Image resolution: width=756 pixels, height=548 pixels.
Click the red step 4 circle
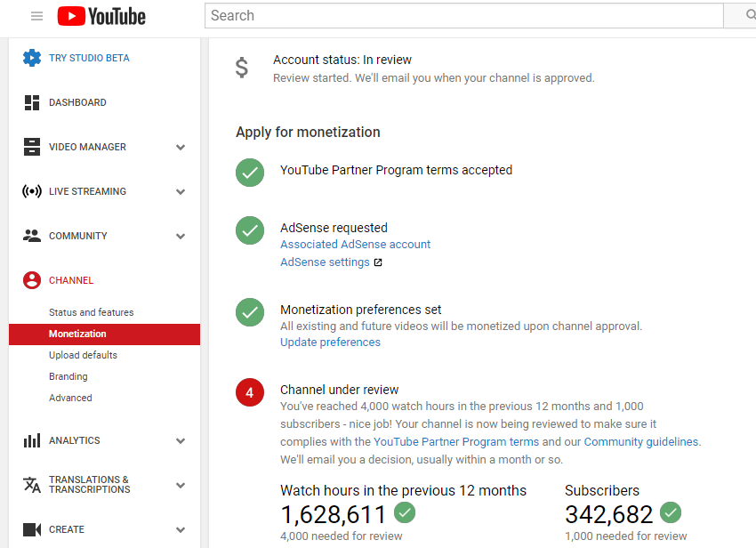click(x=250, y=392)
